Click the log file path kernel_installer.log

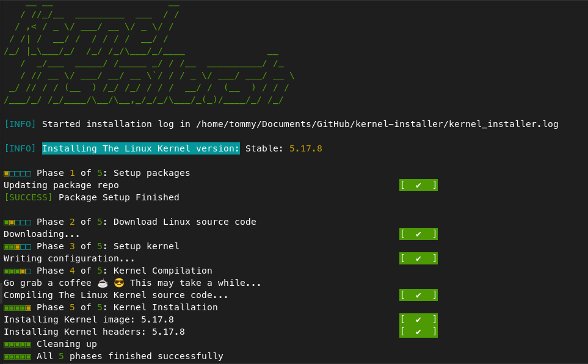pos(377,124)
